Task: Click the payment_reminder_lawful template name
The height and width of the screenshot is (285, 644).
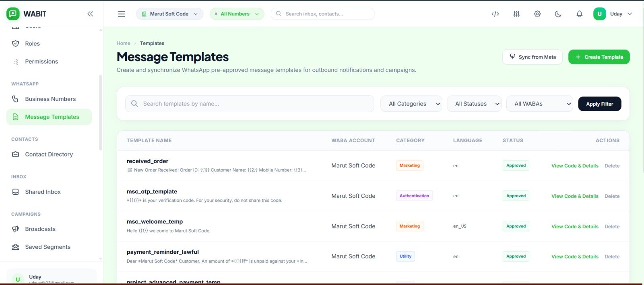Action: 163,252
